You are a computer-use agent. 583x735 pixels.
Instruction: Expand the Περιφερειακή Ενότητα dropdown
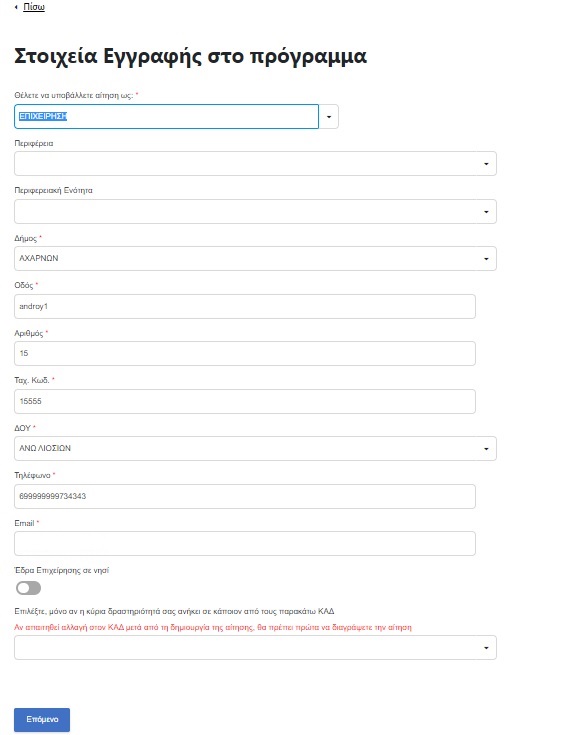[x=255, y=211]
